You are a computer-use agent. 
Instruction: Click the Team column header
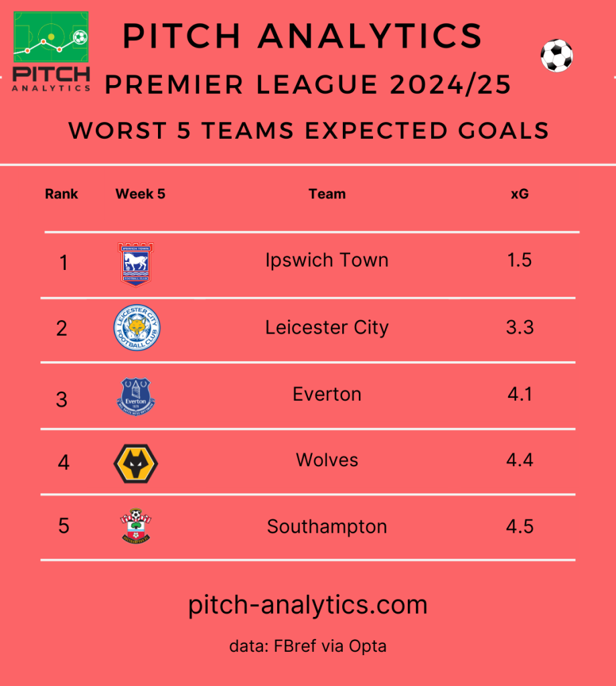(x=327, y=194)
